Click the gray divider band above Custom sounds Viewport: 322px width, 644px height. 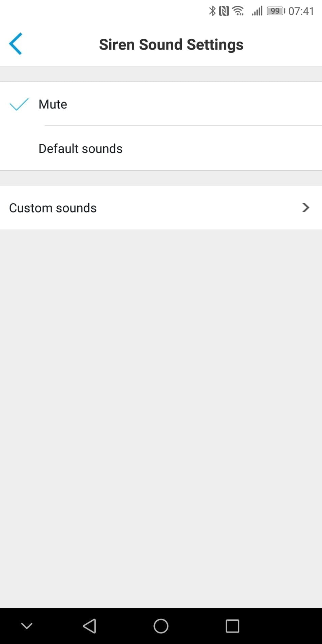coord(161,178)
